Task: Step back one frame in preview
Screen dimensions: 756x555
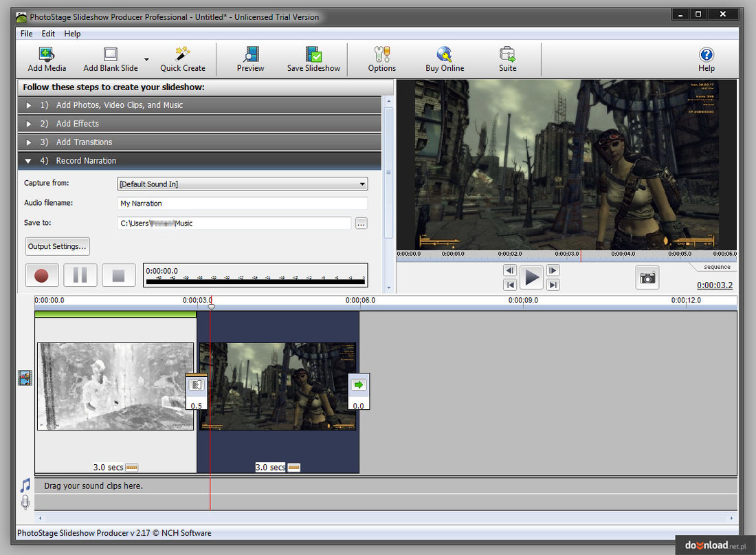Action: pyautogui.click(x=510, y=270)
